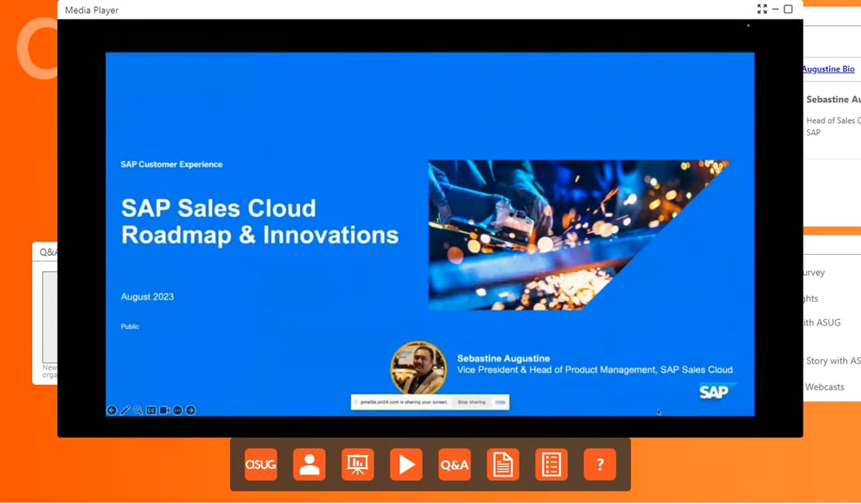Open the ASUG dock icon

[261, 464]
